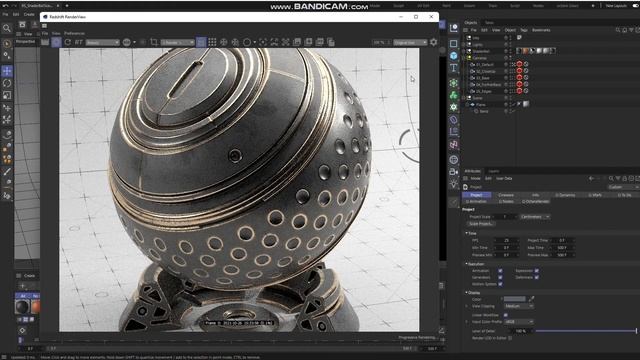The width and height of the screenshot is (640, 360).
Task: Click the light bulb icon in side palette
Action: coord(453,184)
